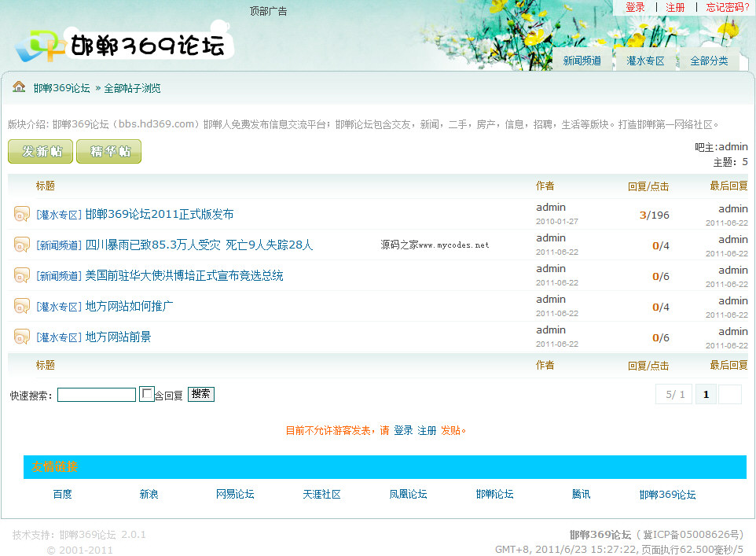Viewport: 756px width, 556px height.
Task: Go to page 1 in pagination
Action: pos(705,395)
